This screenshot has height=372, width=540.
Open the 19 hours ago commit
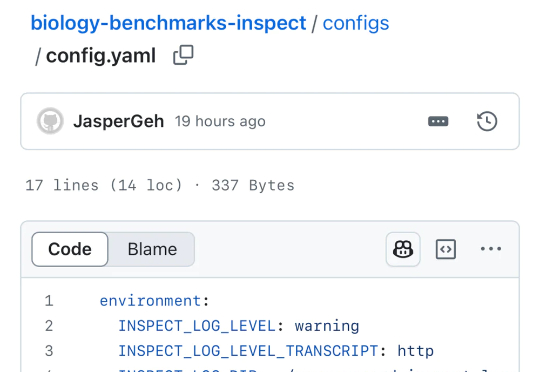point(220,121)
